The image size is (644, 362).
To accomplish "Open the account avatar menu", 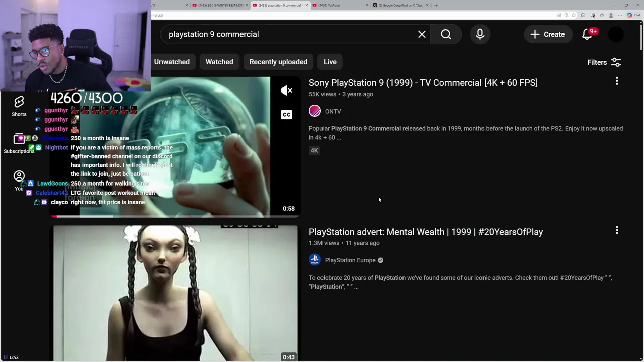I will tap(616, 34).
